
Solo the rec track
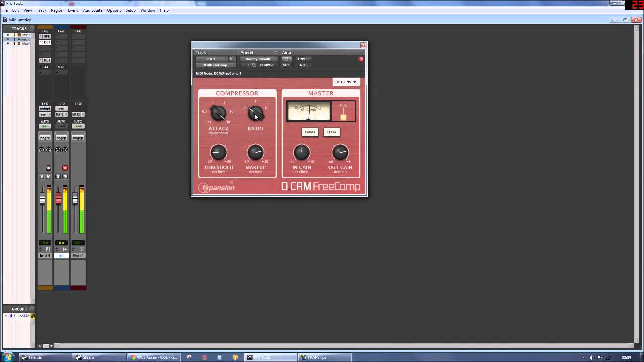click(58, 176)
